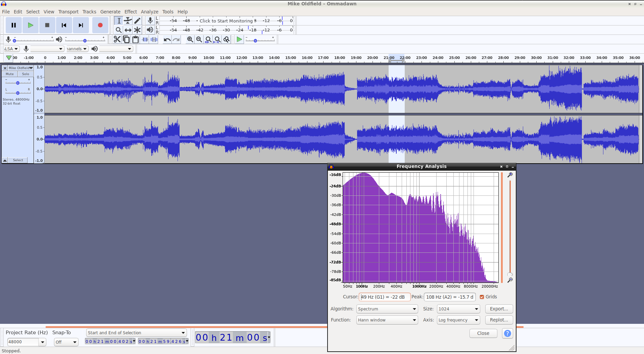Open the Algorithm dropdown showing Spectrum
Screen dimensions: 644x354
point(387,309)
